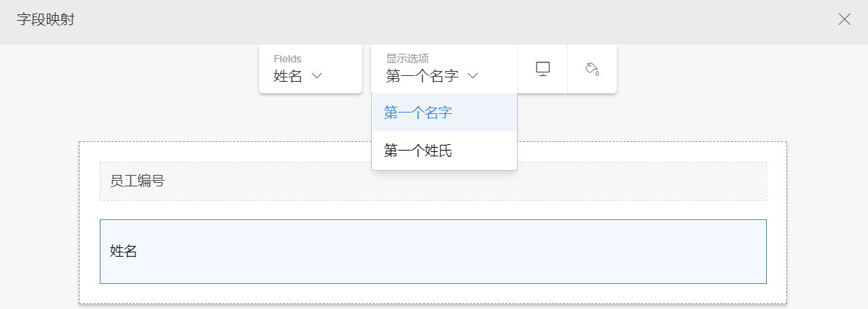Click the 显示选项 label text
This screenshot has width=868, height=309.
click(407, 59)
